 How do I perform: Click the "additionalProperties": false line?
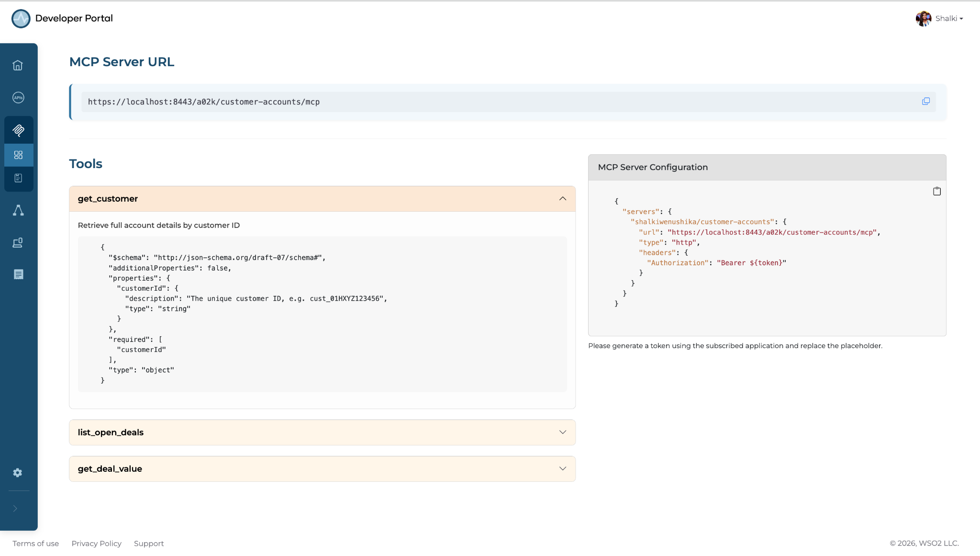point(170,268)
